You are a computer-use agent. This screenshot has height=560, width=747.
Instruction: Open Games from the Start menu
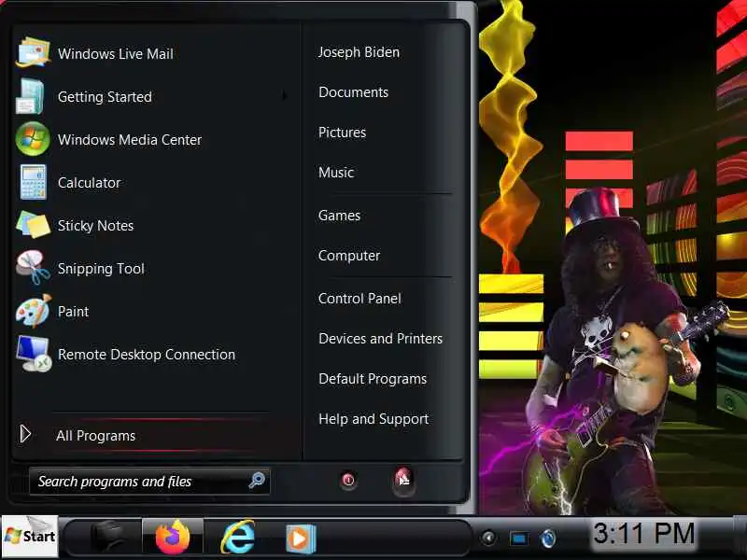(339, 216)
